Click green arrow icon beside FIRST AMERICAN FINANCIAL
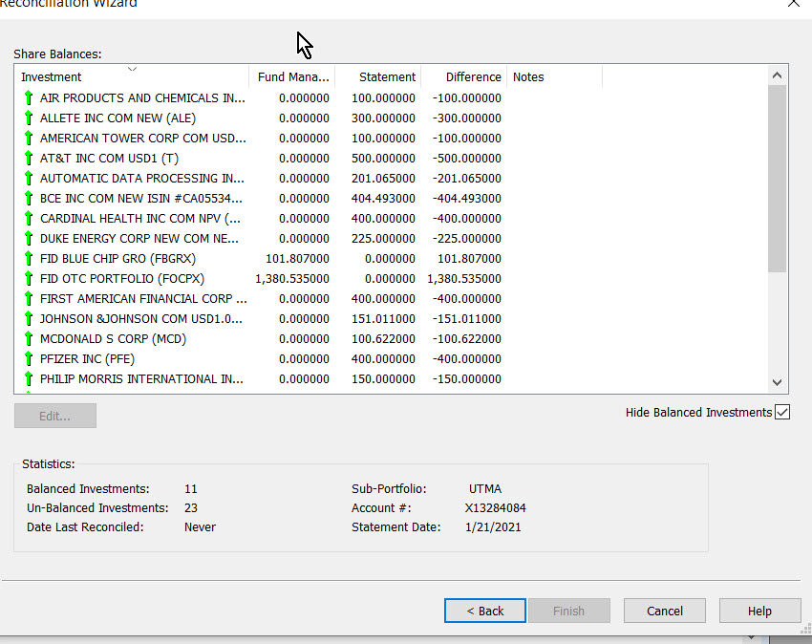The image size is (812, 644). point(29,298)
